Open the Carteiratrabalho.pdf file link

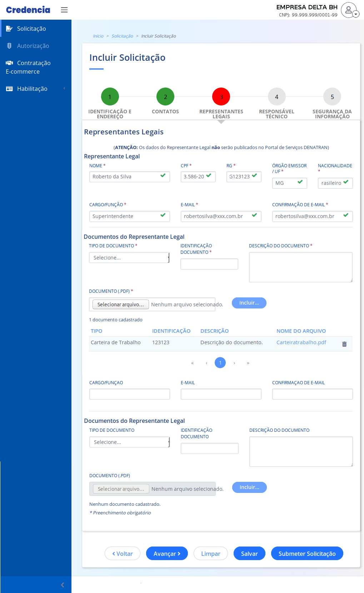[301, 342]
